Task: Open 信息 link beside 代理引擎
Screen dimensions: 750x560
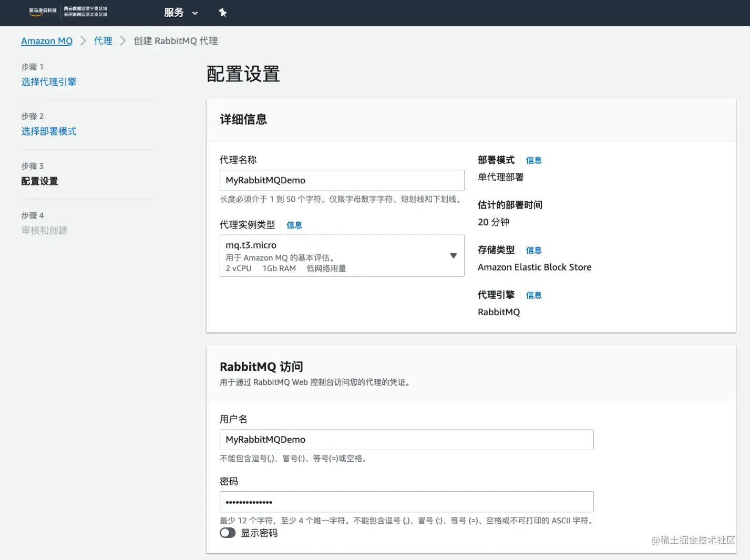Action: pyautogui.click(x=534, y=295)
